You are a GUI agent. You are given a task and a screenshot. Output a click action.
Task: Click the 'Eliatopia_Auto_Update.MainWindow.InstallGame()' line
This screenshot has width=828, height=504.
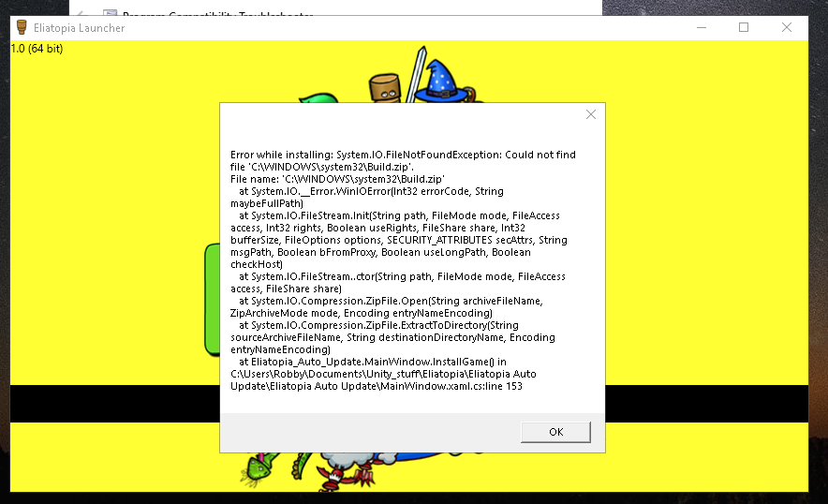pos(373,362)
